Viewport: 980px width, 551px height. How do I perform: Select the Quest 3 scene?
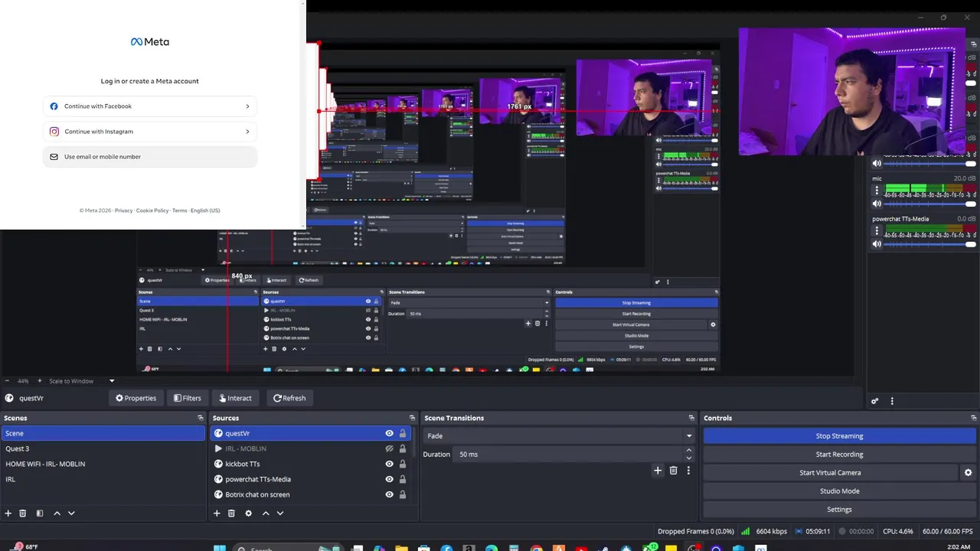[x=103, y=448]
